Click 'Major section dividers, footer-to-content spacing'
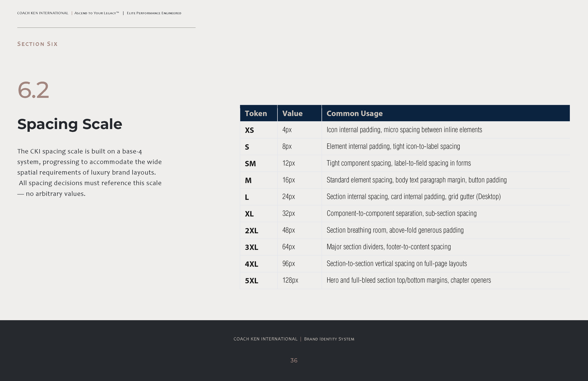 pyautogui.click(x=389, y=247)
